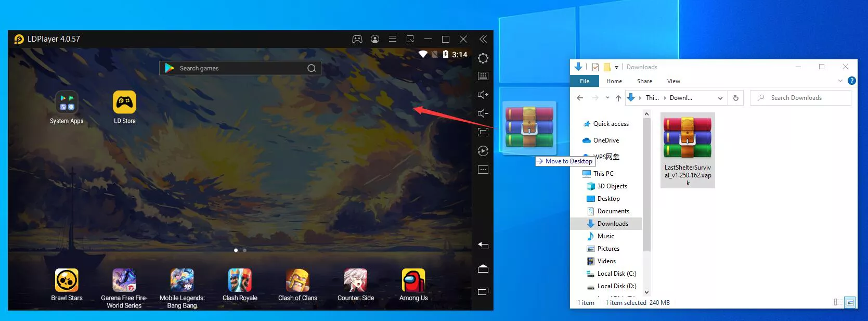Open address bar history dropdown
The width and height of the screenshot is (868, 321).
tap(720, 98)
